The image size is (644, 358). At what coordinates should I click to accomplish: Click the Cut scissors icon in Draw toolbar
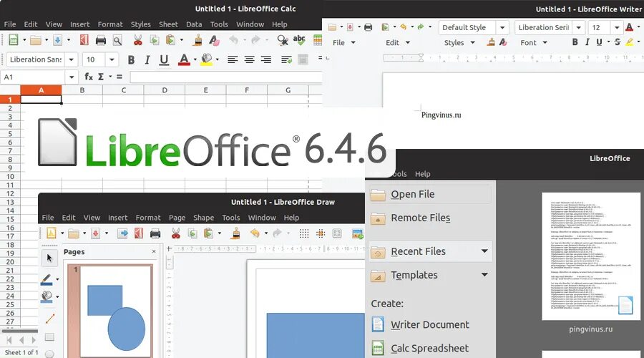tap(176, 233)
